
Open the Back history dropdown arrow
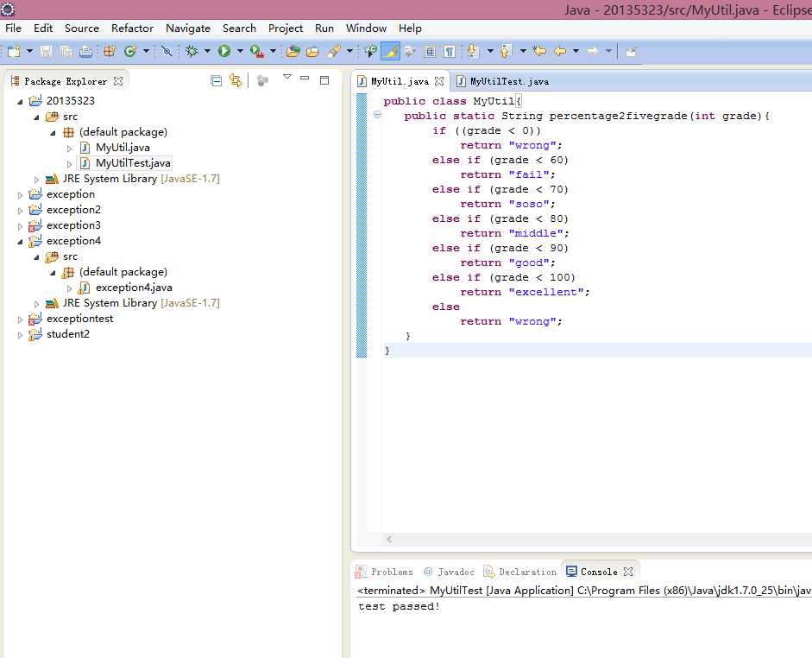tap(576, 51)
